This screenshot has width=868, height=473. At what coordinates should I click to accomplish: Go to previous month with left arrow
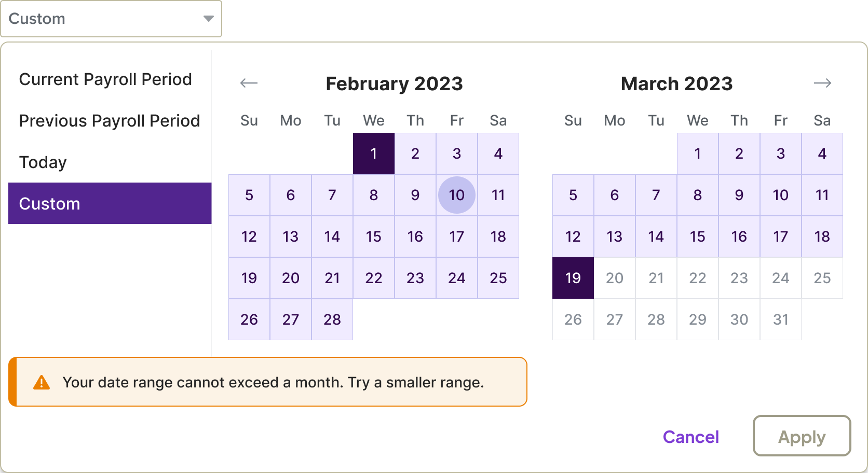coord(249,83)
